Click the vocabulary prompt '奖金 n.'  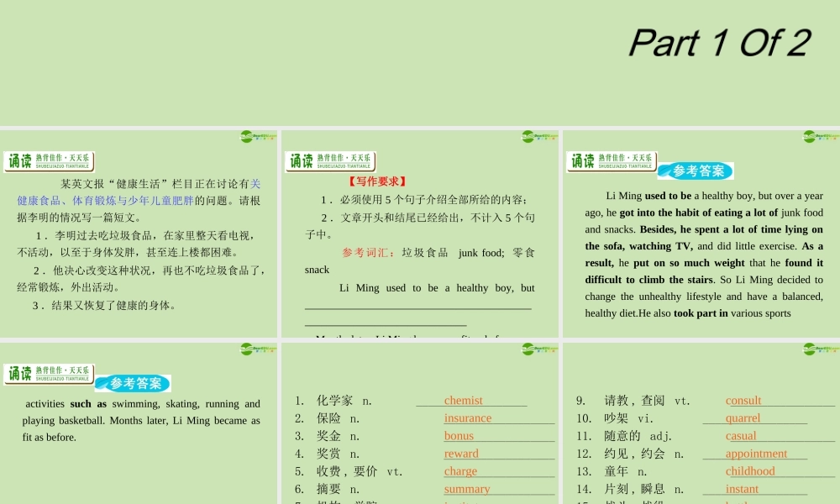coord(338,435)
